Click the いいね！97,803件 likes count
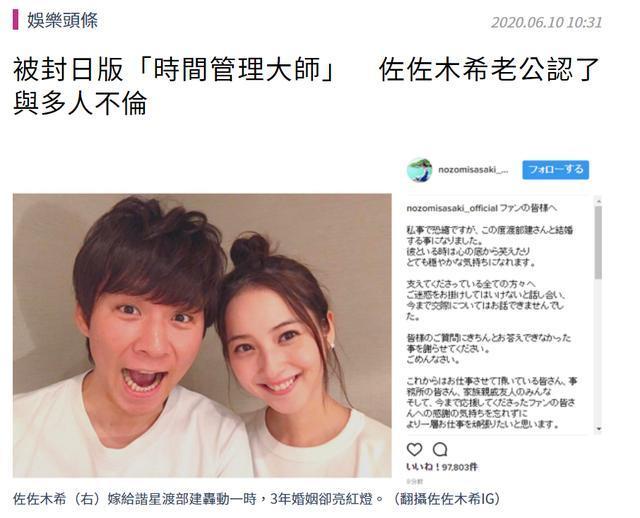This screenshot has height=518, width=640. (442, 467)
